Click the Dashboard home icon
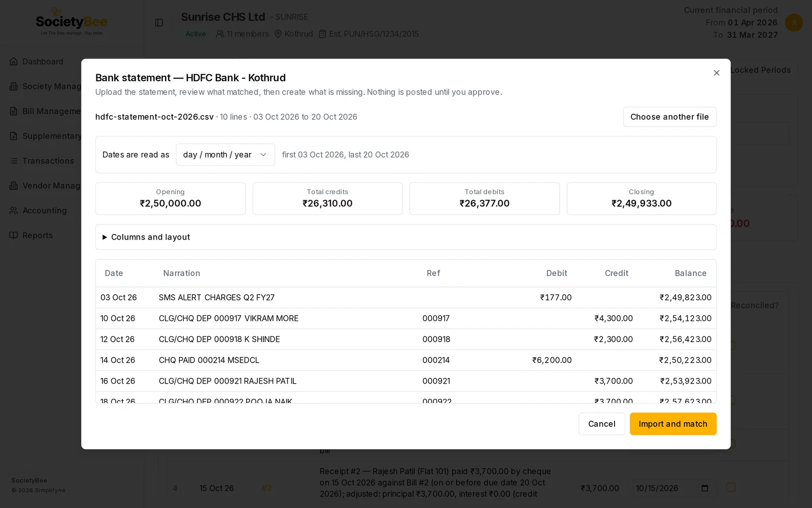Image resolution: width=812 pixels, height=508 pixels. coord(14,61)
